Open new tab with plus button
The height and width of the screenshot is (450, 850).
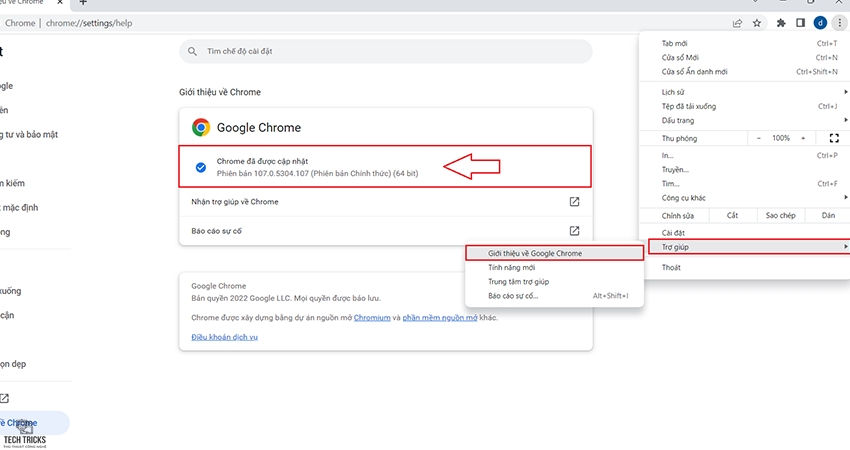click(x=83, y=3)
